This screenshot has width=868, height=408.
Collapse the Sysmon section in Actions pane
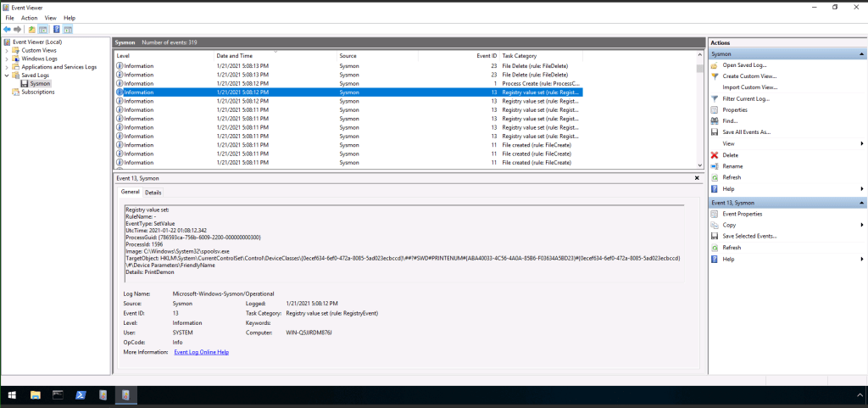(861, 53)
